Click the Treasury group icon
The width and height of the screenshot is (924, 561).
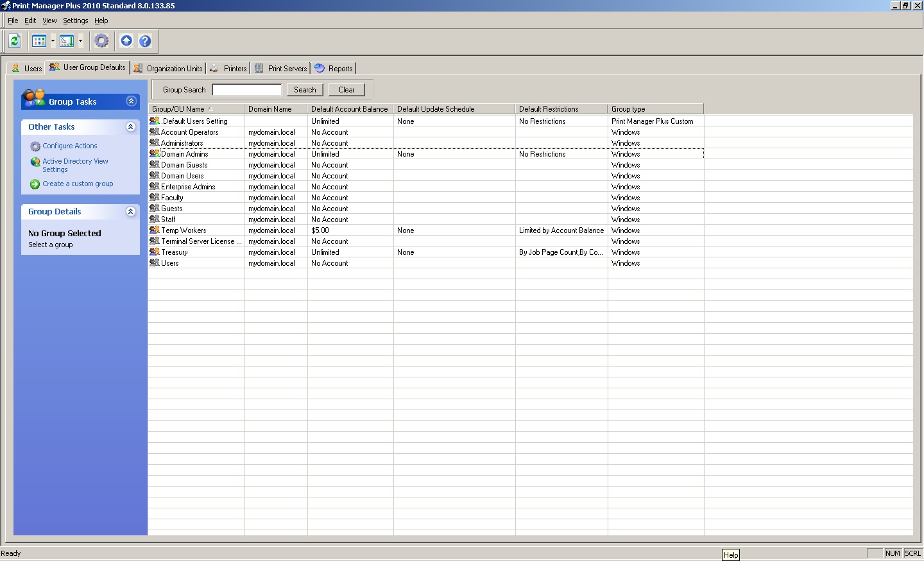tap(155, 252)
